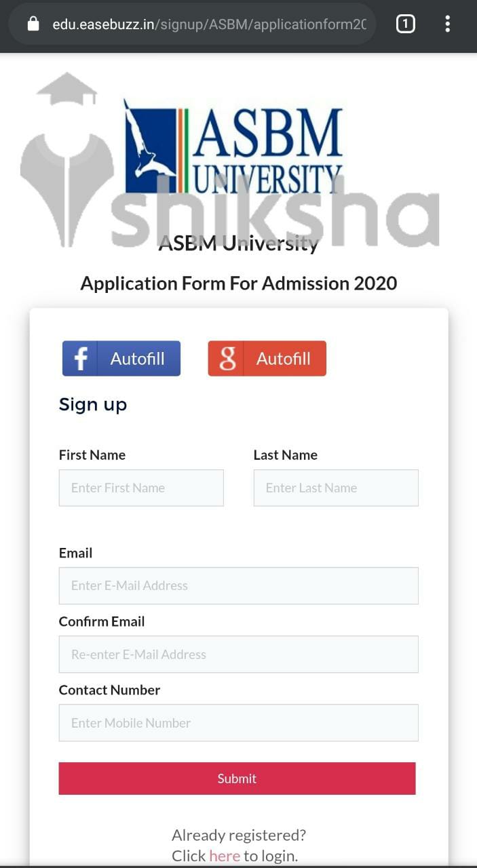The height and width of the screenshot is (868, 477).
Task: Select the First Name field
Action: pyautogui.click(x=140, y=488)
